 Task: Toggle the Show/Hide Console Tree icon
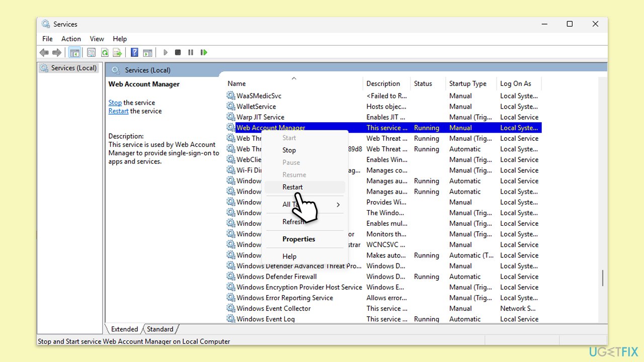(x=74, y=52)
